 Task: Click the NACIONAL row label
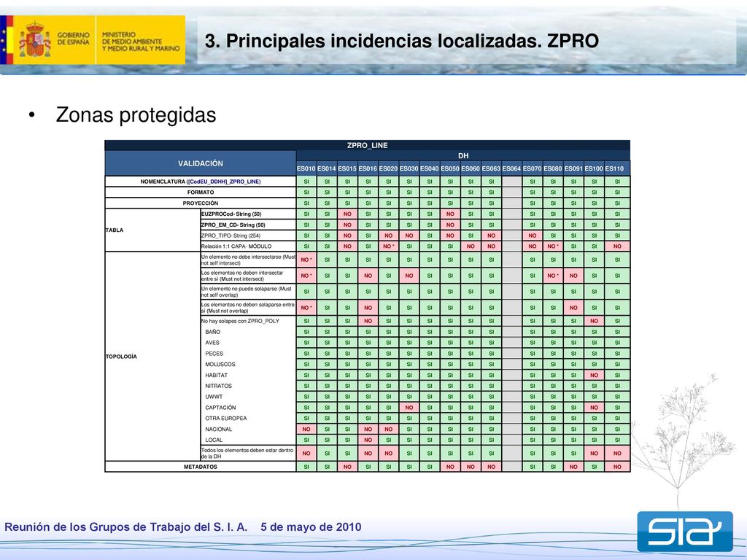(219, 429)
